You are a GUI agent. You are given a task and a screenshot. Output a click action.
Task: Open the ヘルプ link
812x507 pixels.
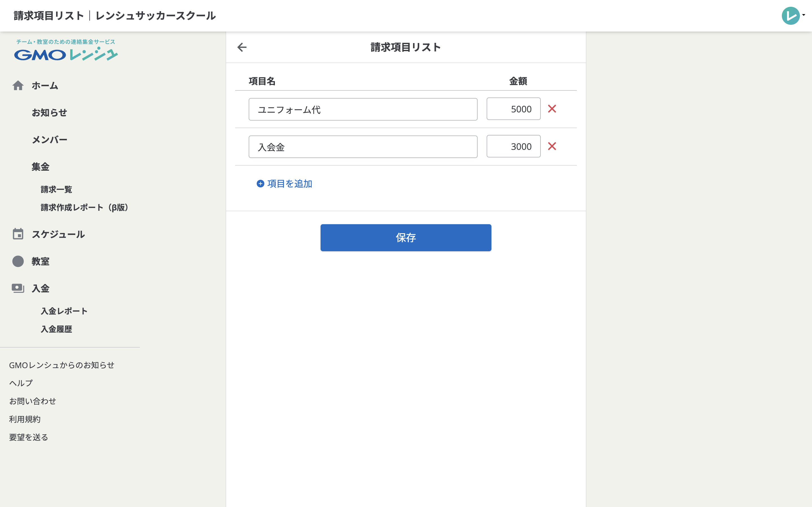[x=21, y=383]
